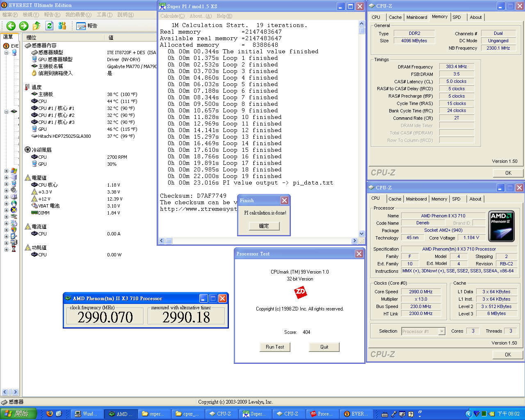This screenshot has height=420, width=525.
Task: Expand the security shield node in EVEREST tree
Action: pos(7,230)
